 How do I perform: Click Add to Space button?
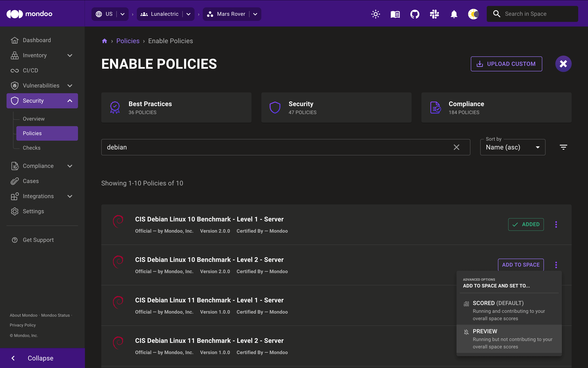click(521, 265)
